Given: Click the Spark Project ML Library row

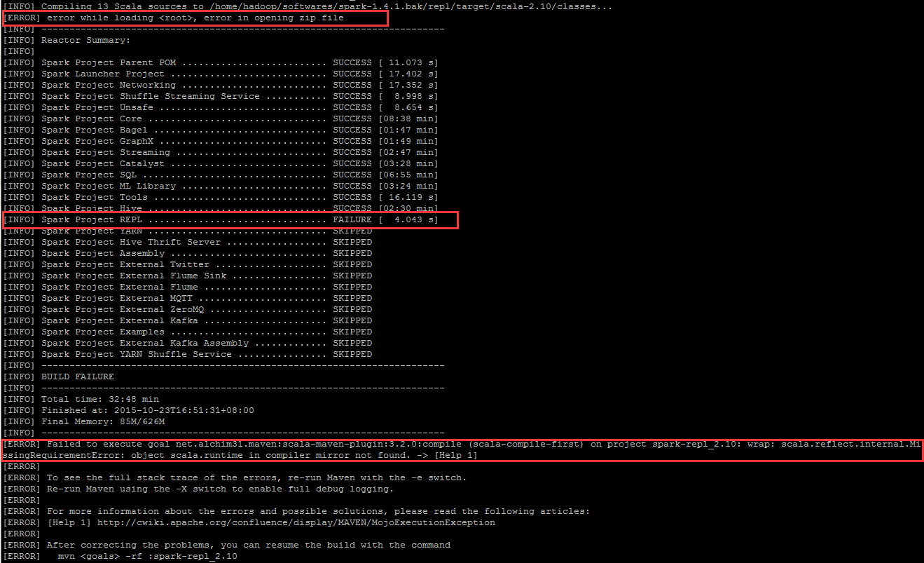Looking at the screenshot, I should 221,186.
